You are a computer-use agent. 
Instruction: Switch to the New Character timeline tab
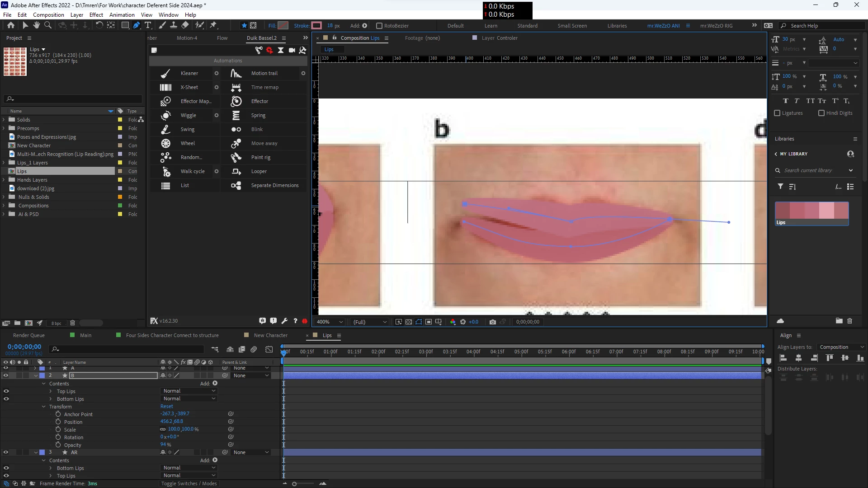point(270,335)
